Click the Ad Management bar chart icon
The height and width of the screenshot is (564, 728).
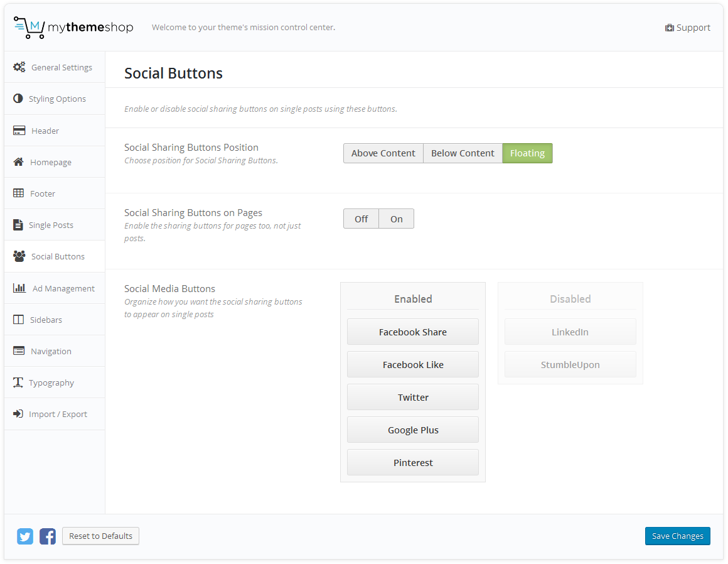19,288
